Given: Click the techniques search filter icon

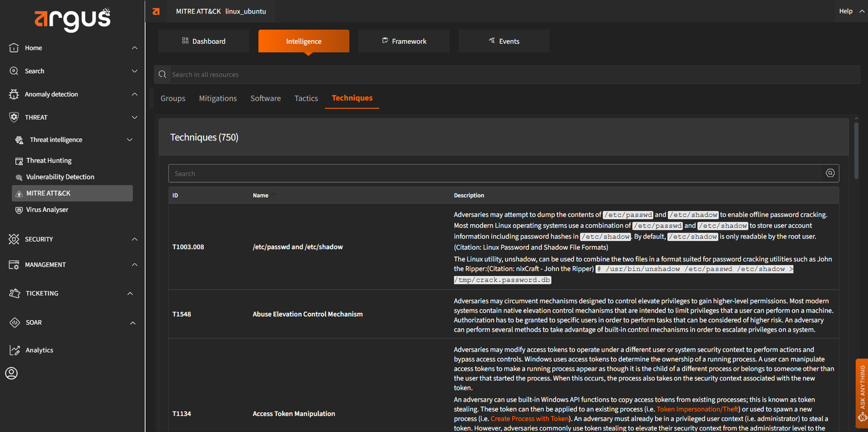Looking at the screenshot, I should (829, 173).
